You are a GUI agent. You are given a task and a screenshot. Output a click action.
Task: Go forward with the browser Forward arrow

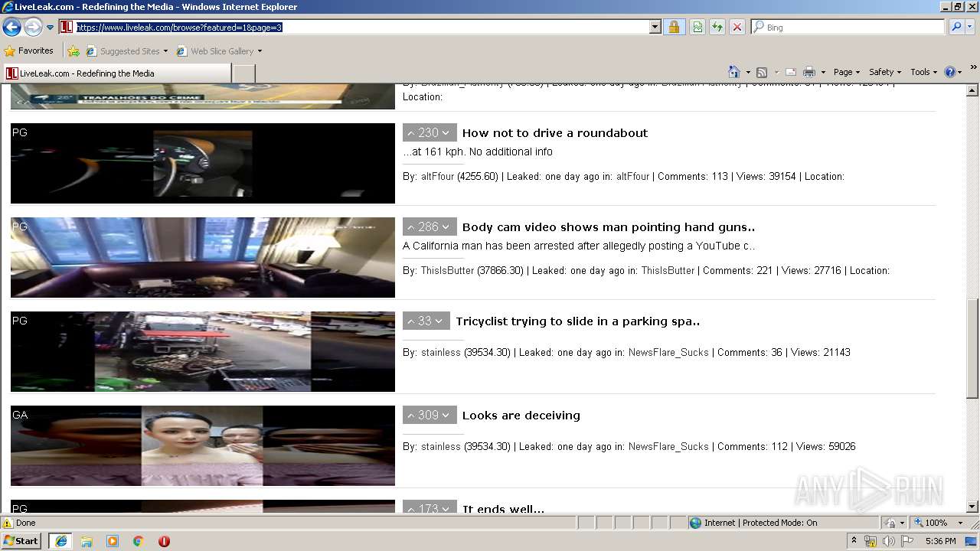[33, 28]
